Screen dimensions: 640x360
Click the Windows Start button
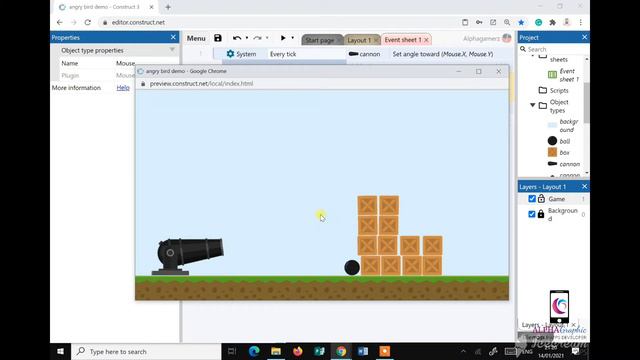click(60, 351)
